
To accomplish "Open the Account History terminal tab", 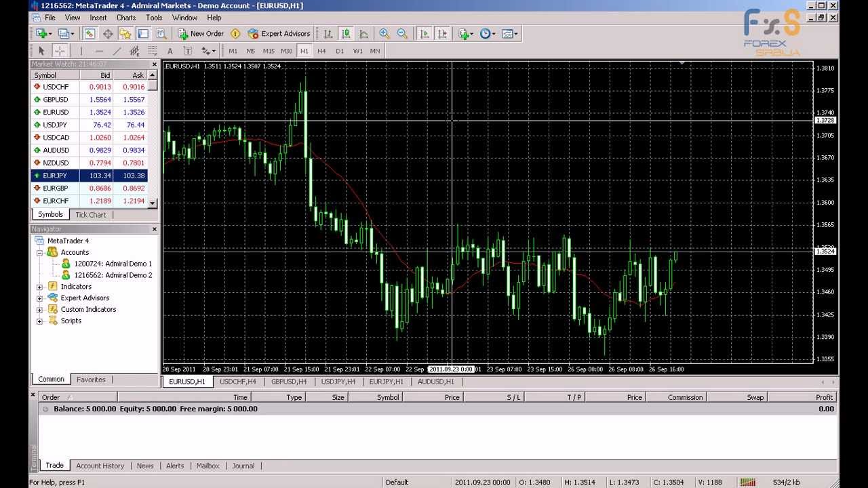I will pos(100,466).
